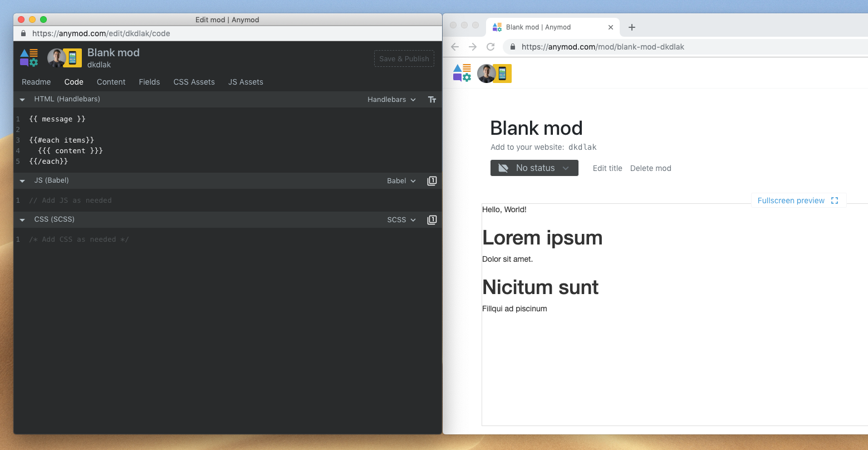Open the CSS Assets tab
Image resolution: width=868 pixels, height=450 pixels.
point(194,82)
